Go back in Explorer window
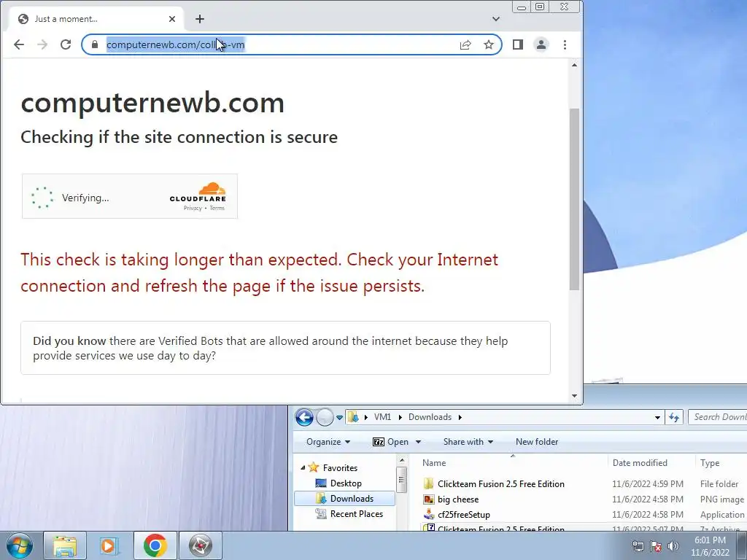The height and width of the screenshot is (560, 747). [304, 418]
